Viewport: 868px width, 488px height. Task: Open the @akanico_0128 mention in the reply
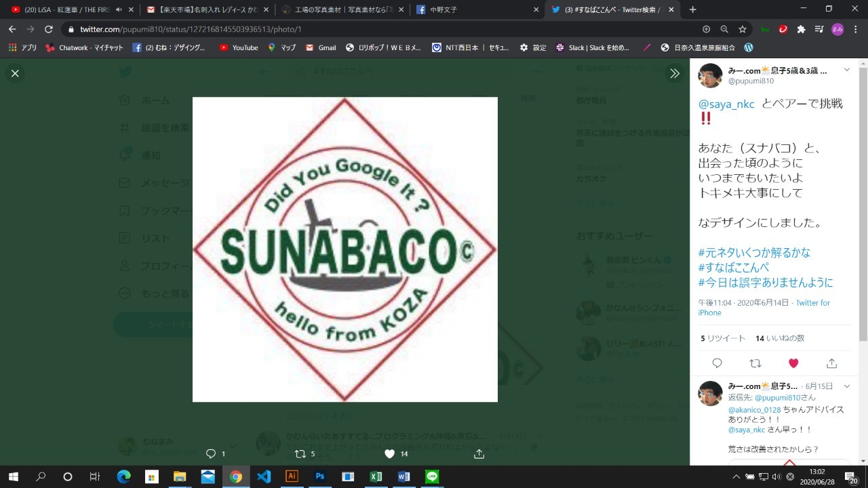coord(755,410)
